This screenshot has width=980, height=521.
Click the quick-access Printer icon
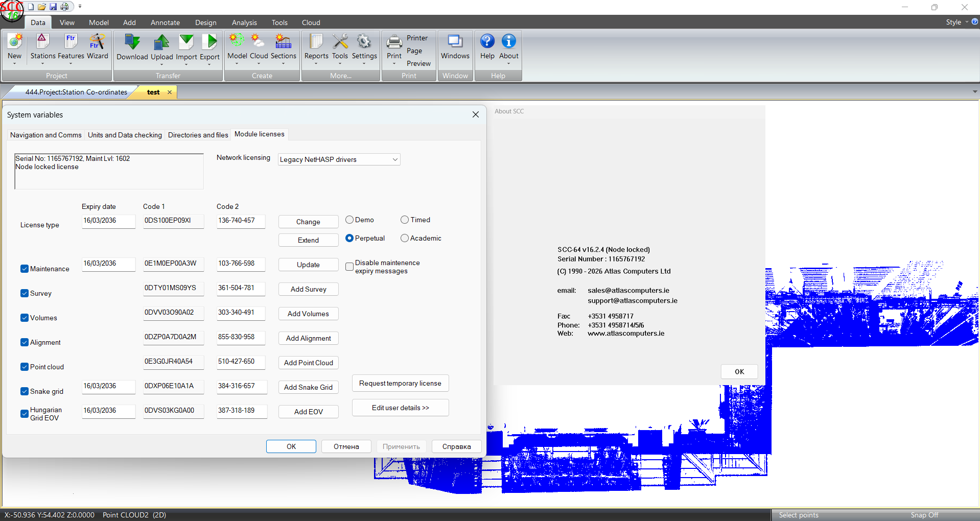tap(64, 7)
